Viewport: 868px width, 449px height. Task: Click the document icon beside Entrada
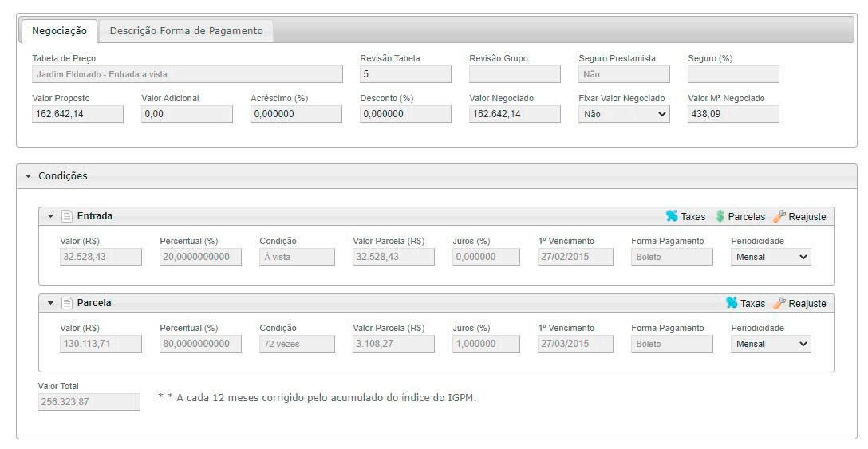click(x=67, y=216)
